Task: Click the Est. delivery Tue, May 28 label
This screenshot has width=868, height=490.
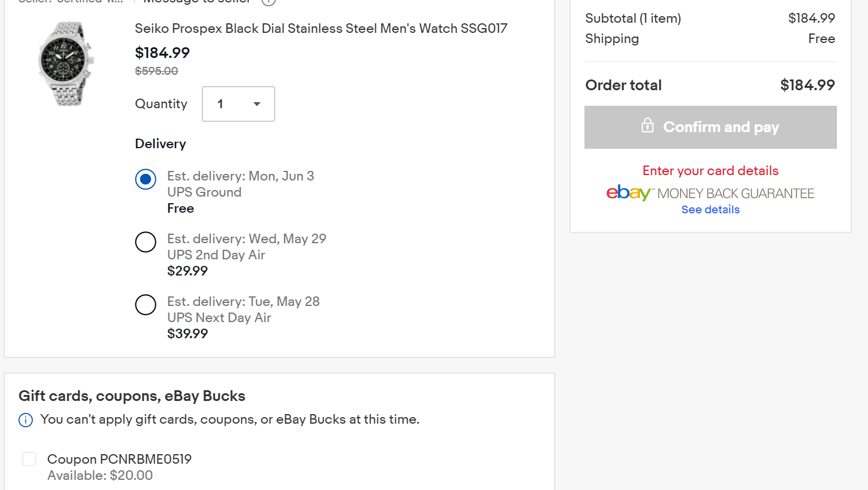Action: point(244,301)
